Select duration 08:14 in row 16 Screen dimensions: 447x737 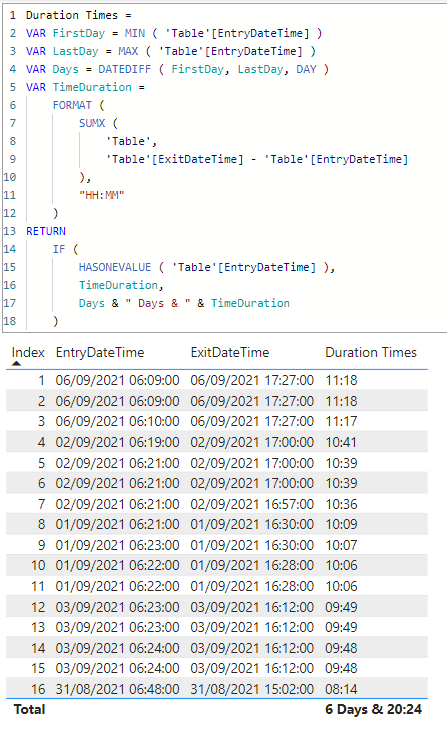pos(341,689)
